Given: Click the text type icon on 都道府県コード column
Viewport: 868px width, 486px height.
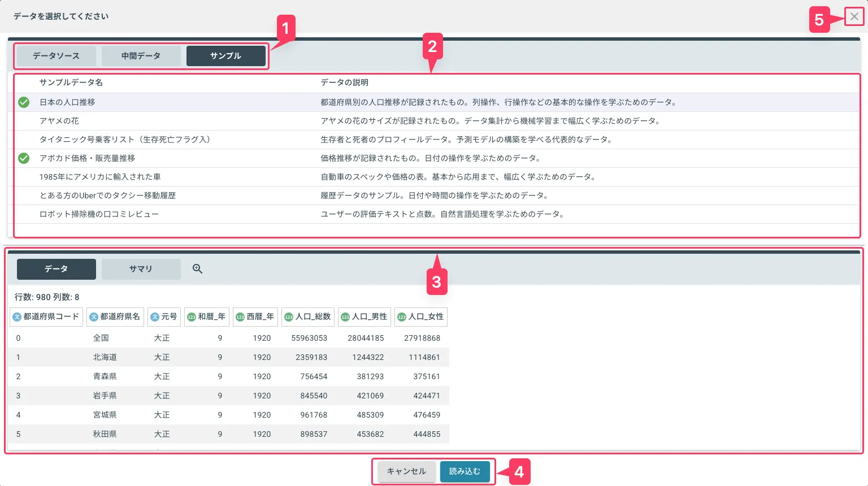Looking at the screenshot, I should (17, 317).
